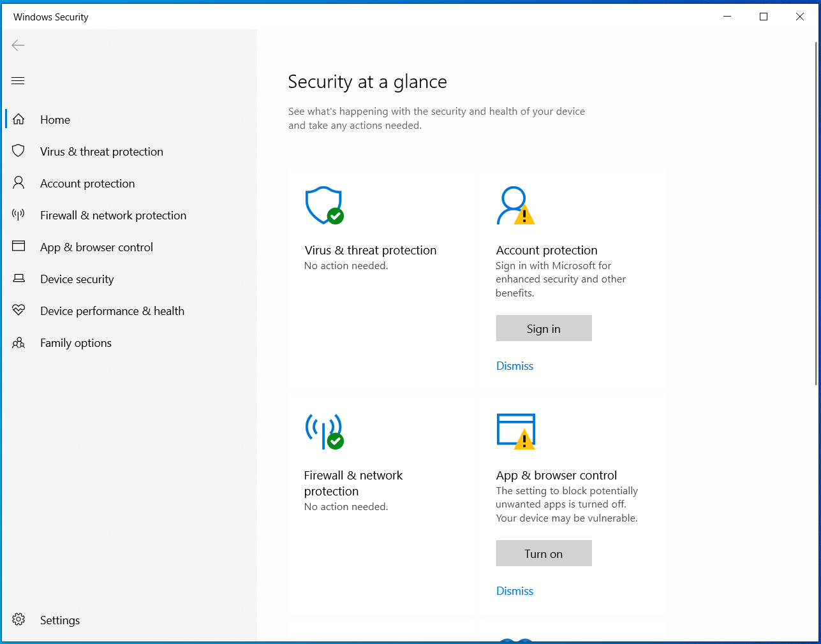Click the large shield icon with green check
821x644 pixels.
[x=325, y=205]
